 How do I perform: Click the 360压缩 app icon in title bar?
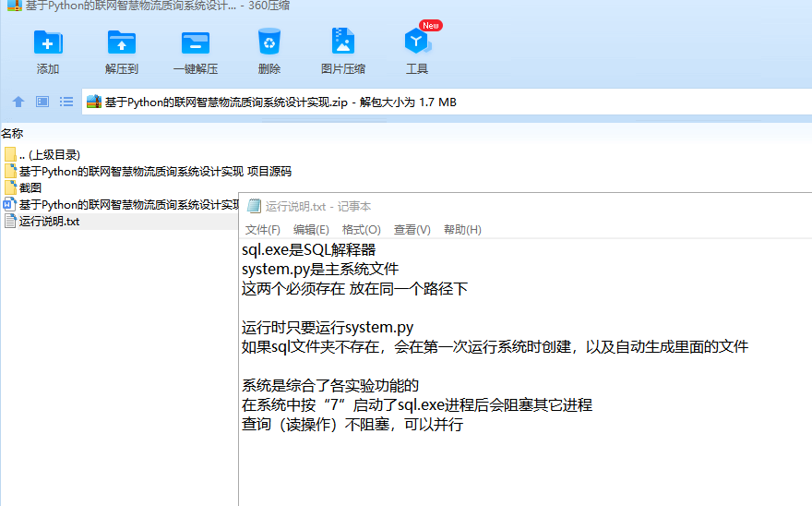tap(14, 6)
